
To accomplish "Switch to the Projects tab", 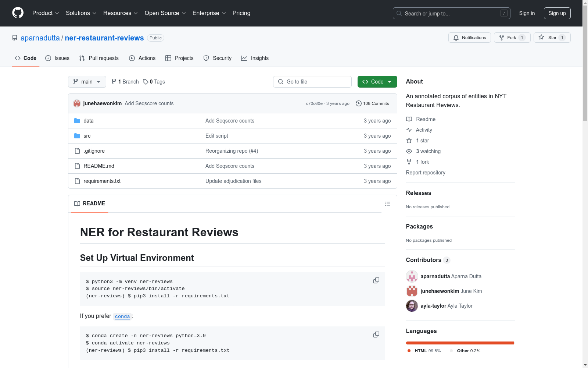I will click(x=179, y=58).
